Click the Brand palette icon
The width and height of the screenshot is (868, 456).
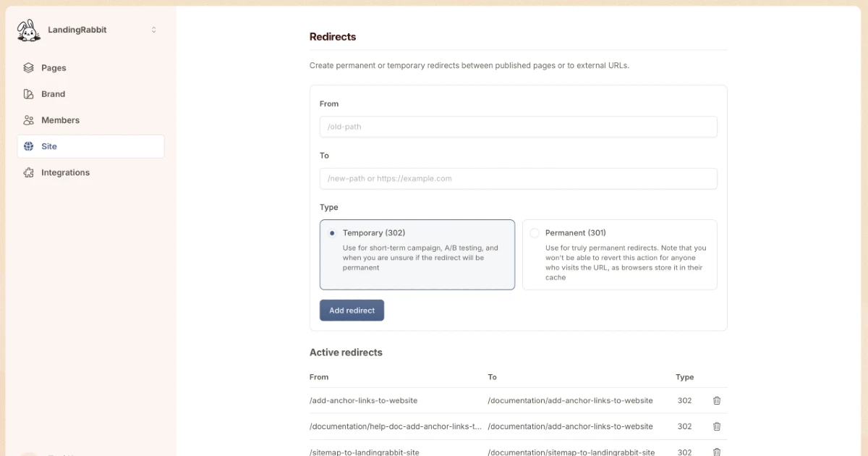[x=28, y=94]
